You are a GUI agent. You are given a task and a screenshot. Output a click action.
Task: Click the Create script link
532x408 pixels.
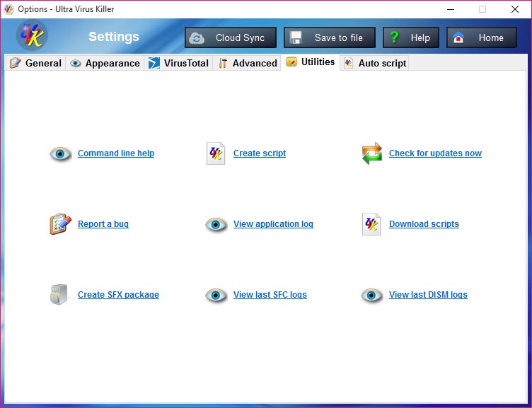[260, 153]
